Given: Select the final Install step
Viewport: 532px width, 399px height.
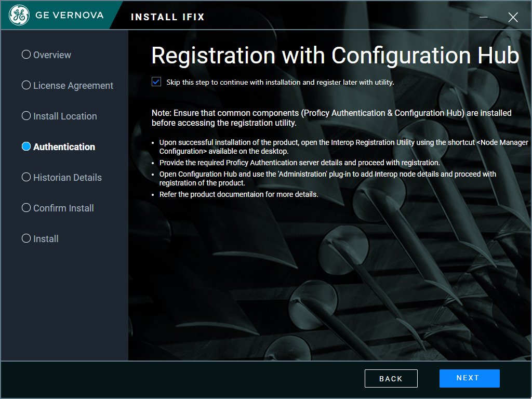Looking at the screenshot, I should (40, 238).
